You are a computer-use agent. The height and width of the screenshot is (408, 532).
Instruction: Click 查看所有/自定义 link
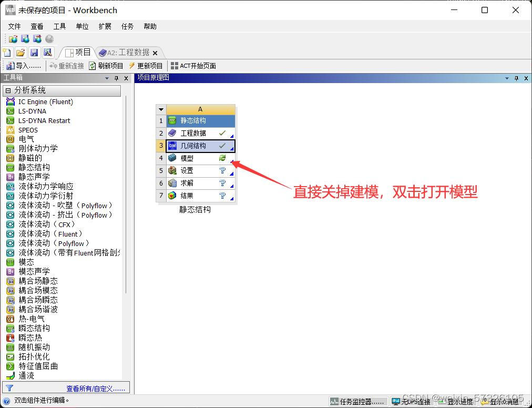click(x=96, y=389)
